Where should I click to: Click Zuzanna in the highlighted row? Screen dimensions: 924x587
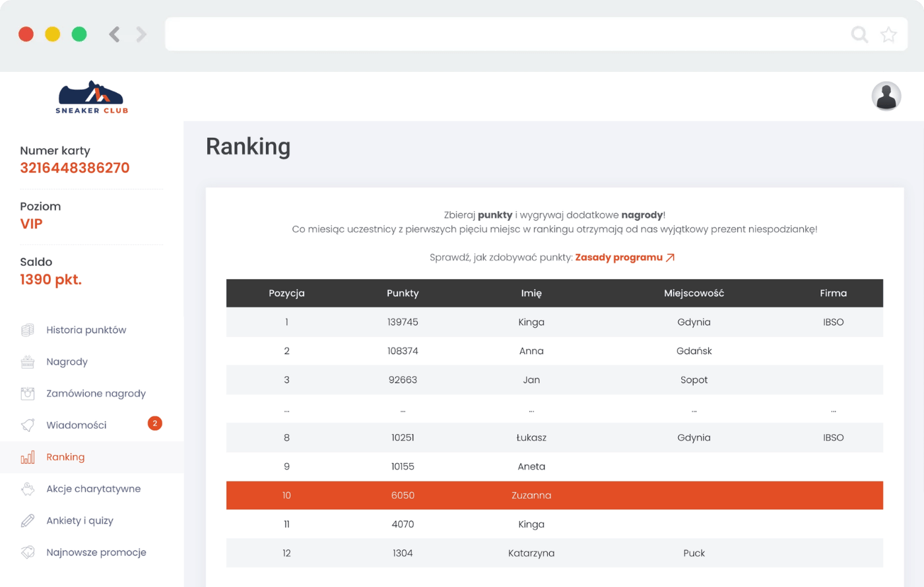pos(531,495)
